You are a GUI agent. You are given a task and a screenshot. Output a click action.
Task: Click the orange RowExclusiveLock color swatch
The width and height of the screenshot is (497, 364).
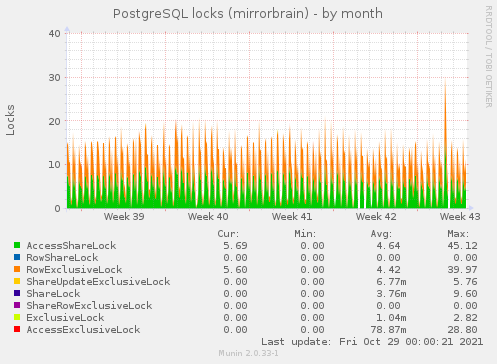(x=17, y=269)
